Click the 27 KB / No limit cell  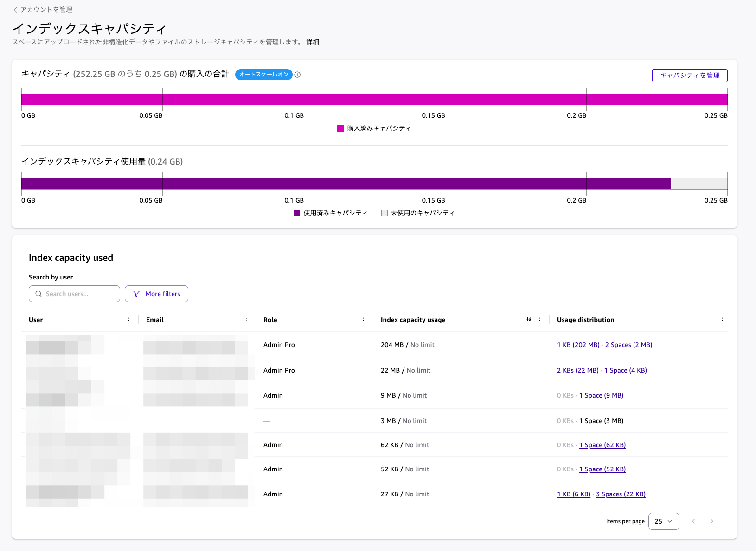click(x=405, y=494)
